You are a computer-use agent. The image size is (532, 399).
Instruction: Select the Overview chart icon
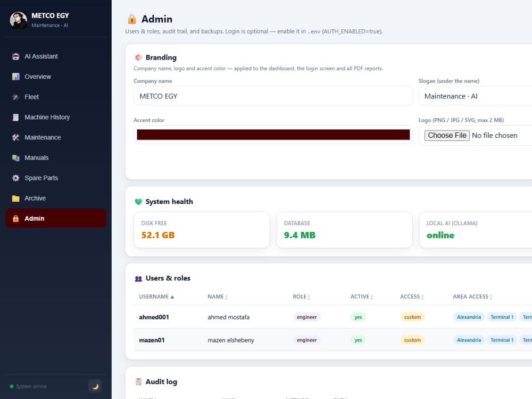click(x=15, y=77)
